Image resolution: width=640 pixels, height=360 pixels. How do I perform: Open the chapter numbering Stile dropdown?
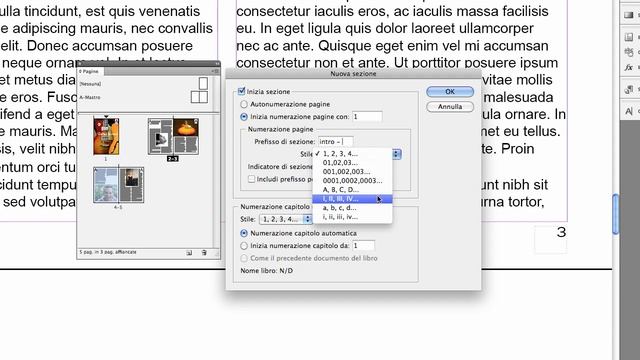286,219
